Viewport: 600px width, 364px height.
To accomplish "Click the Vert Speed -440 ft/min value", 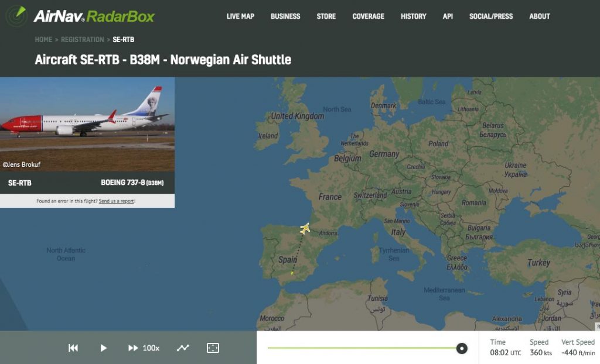I will (578, 352).
